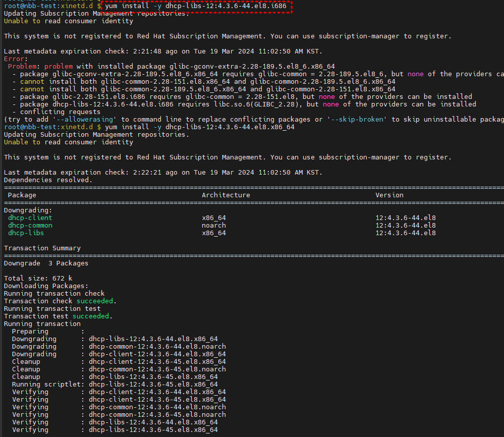This screenshot has width=504, height=437.
Task: Click Cleanup line for dhcp-common-12:4.3.6-45.el8.noarch
Action: pos(119,369)
